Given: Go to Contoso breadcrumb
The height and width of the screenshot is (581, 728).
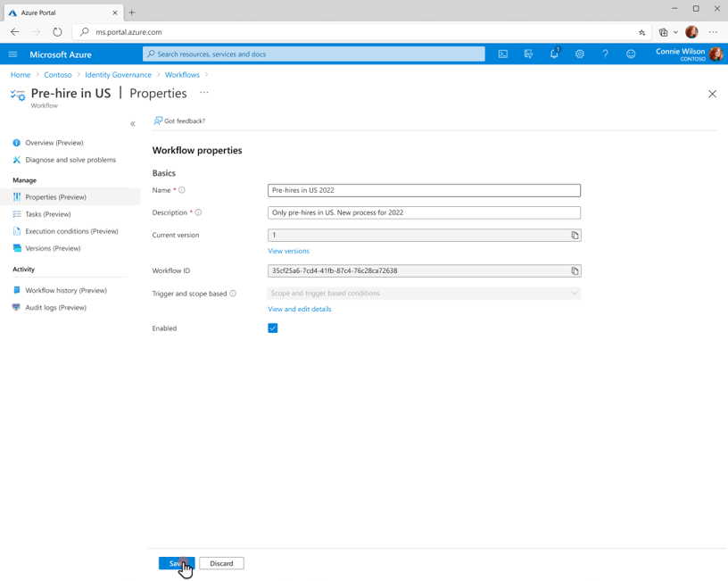Looking at the screenshot, I should pyautogui.click(x=58, y=75).
